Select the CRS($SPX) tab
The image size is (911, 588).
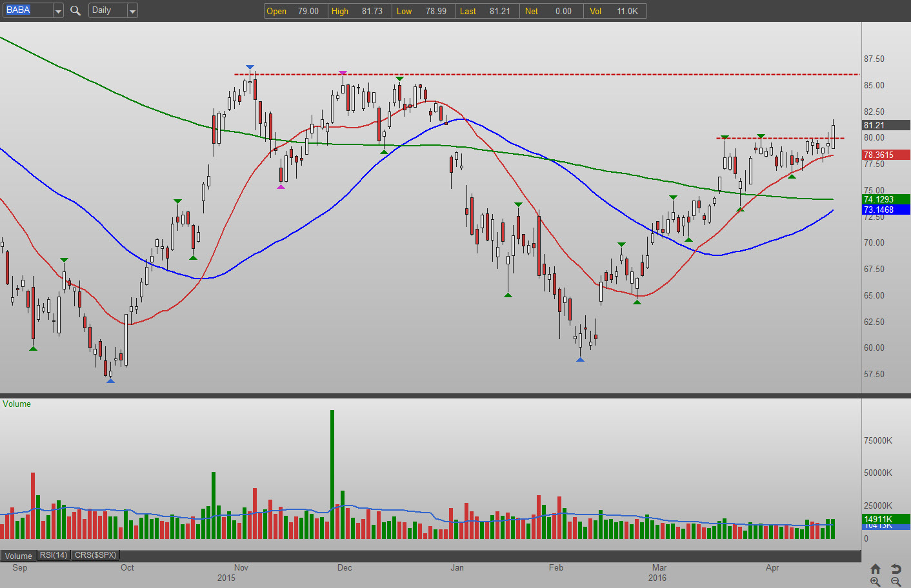pos(95,555)
